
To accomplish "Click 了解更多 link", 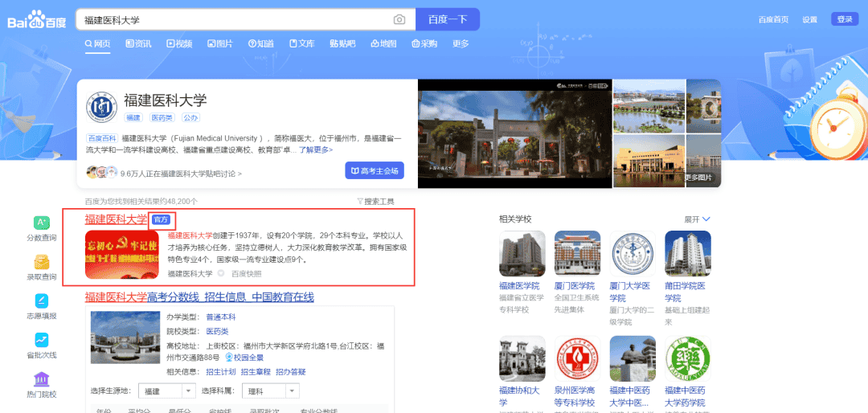I will (316, 150).
